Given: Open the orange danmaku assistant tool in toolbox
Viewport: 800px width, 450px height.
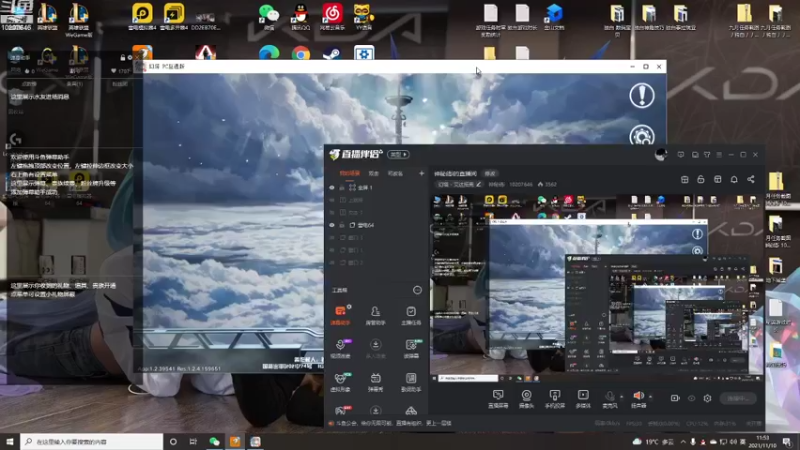Looking at the screenshot, I should [x=340, y=315].
